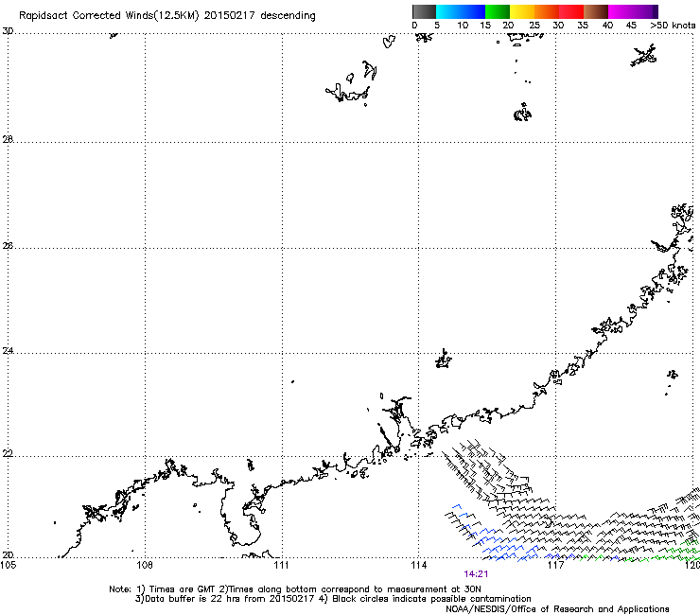Click the blue 10-15 knots legend color

(x=473, y=11)
